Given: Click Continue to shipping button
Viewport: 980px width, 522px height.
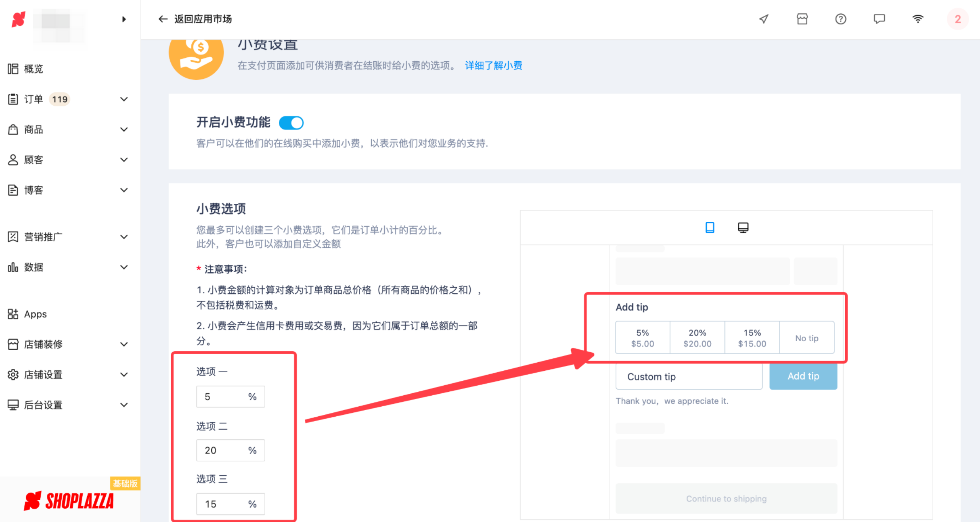Looking at the screenshot, I should [x=726, y=499].
